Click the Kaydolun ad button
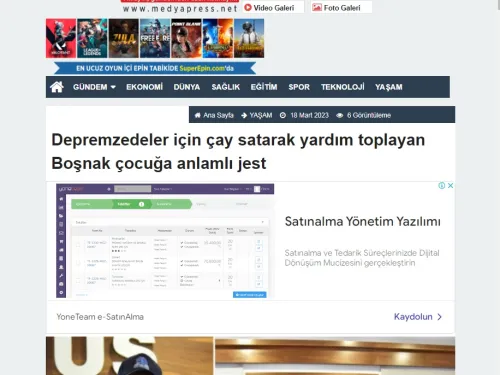Screen dimensions: 500x375 (x=418, y=317)
